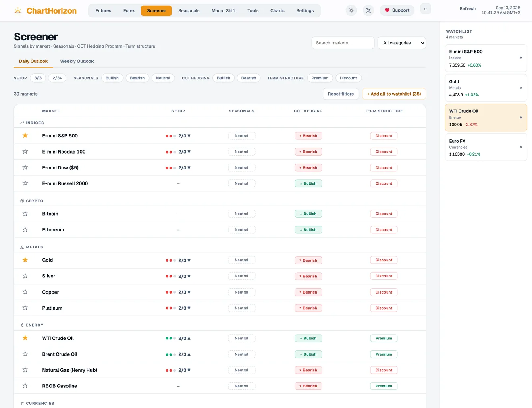Sort by the Term Structure column header

tap(384, 111)
